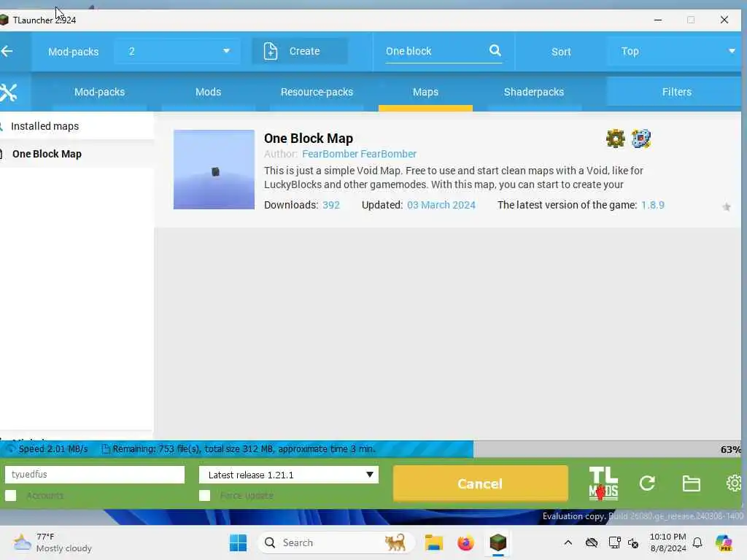Click the username field tyuedfus
This screenshot has height=560, width=747.
94,474
